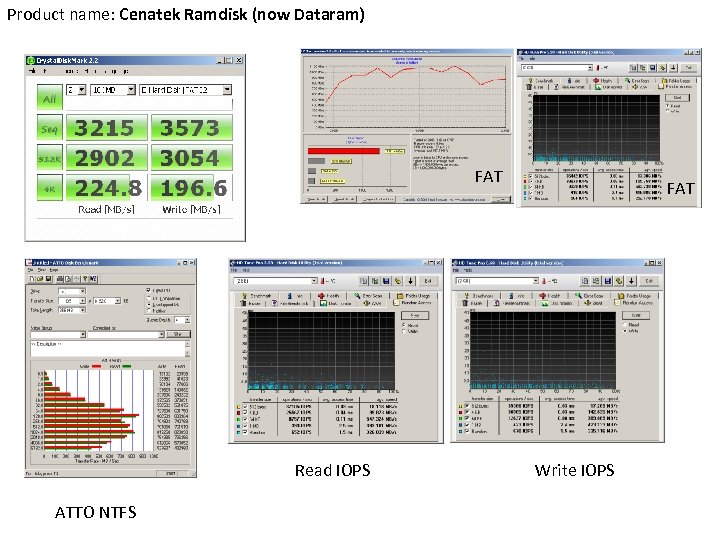Open the Total Length dropdown in ATTO
Image resolution: width=720 pixels, height=540 pixels.
coord(72,310)
